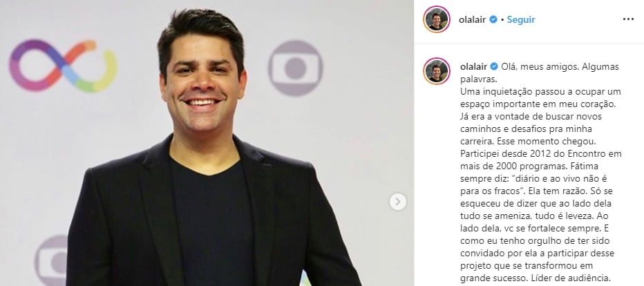Click the rainbow infinity logo in the photo
The width and height of the screenshot is (644, 286).
tap(64, 66)
